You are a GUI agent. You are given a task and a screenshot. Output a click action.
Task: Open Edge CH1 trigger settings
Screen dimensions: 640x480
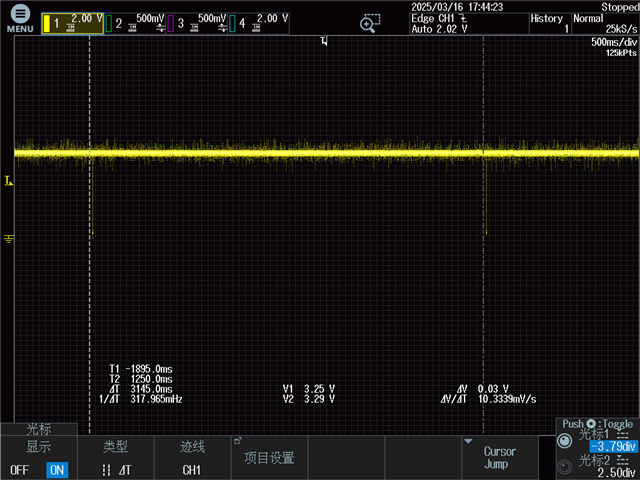[x=469, y=24]
